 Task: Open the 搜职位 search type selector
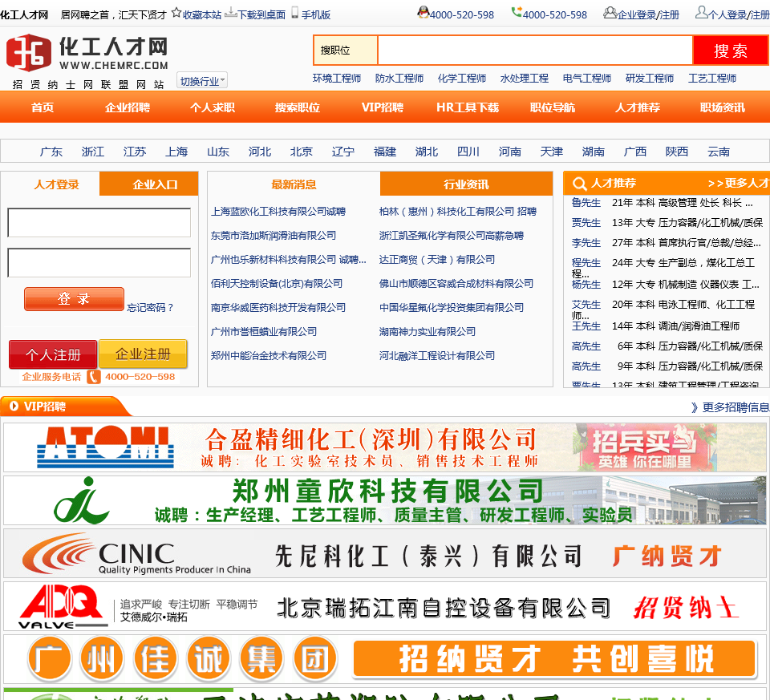[x=346, y=50]
